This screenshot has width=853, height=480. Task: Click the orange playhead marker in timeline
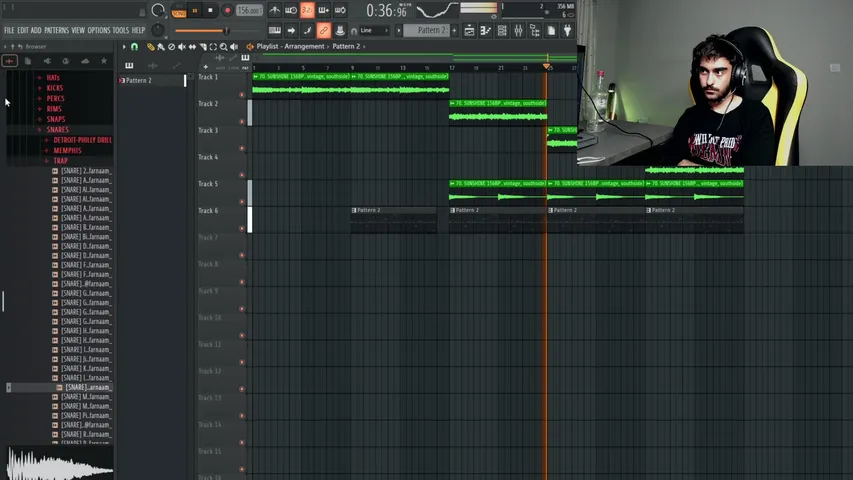point(547,66)
